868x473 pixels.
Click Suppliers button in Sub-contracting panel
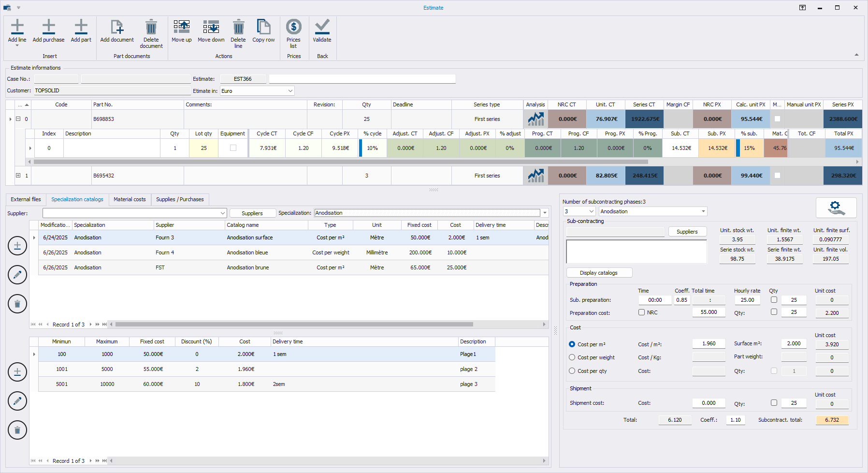687,232
